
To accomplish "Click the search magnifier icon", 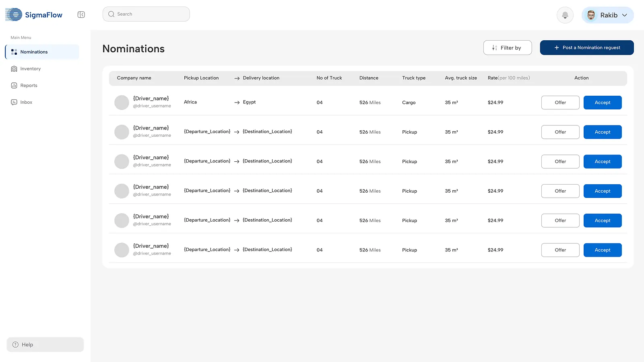I will 111,14.
